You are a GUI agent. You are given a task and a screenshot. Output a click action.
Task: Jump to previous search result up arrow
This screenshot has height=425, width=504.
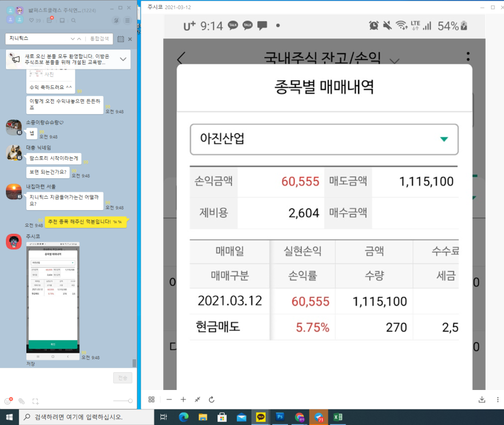(79, 39)
